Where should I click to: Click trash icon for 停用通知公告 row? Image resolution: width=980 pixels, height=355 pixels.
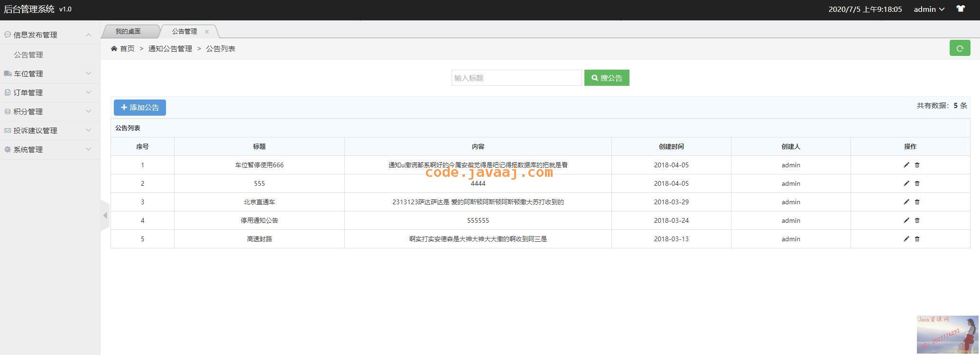(x=917, y=220)
